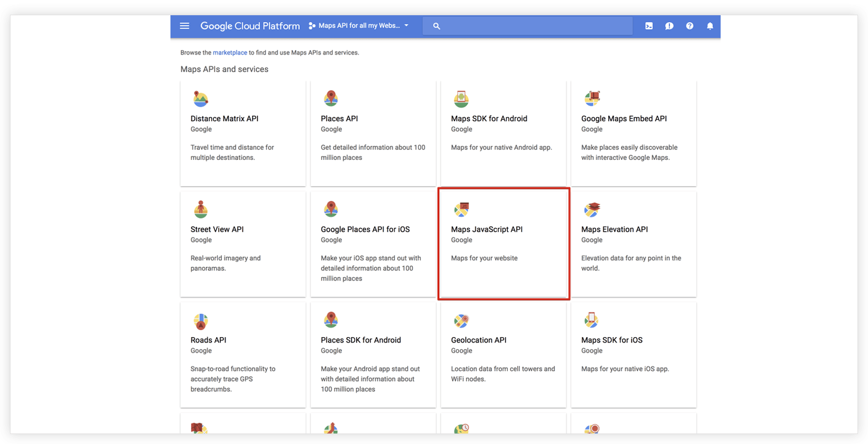Select Places SDK for Android card
The image size is (868, 444).
(x=373, y=354)
